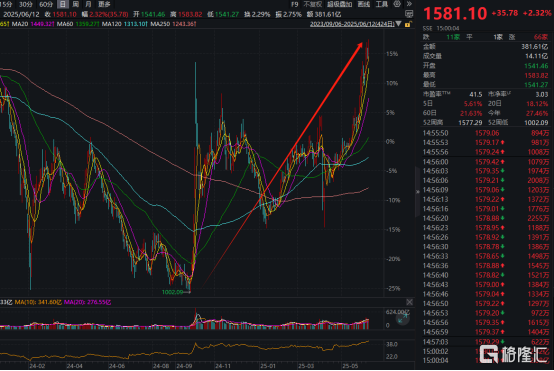Click the 52周高 1577.29 value

[x=470, y=123]
